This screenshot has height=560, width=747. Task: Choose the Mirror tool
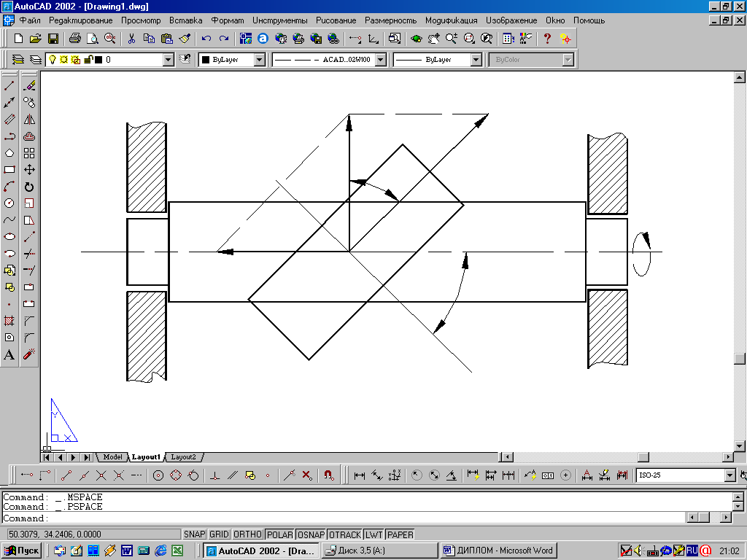coord(29,120)
